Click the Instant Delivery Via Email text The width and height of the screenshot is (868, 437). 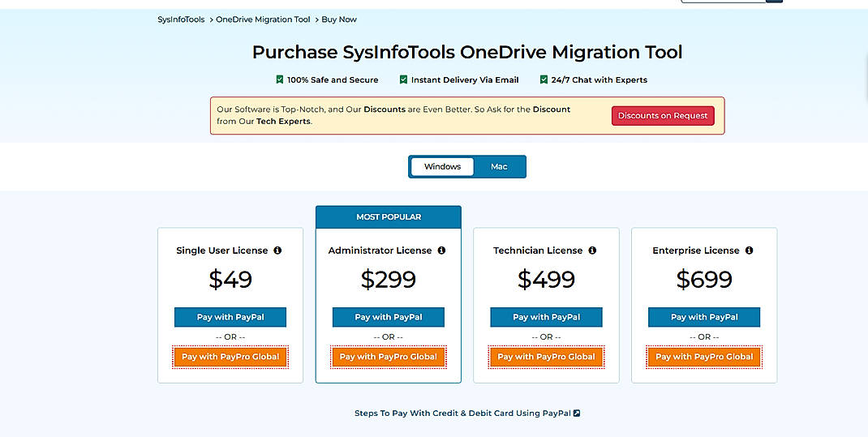465,79
